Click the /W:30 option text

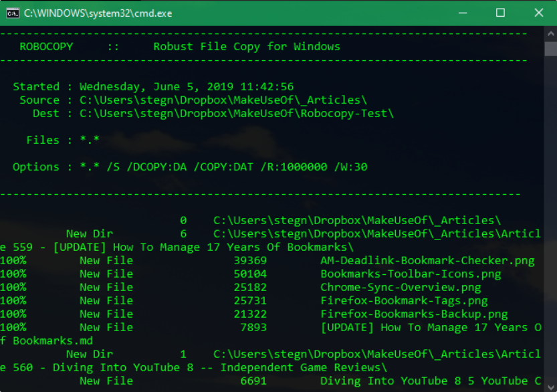pos(350,167)
